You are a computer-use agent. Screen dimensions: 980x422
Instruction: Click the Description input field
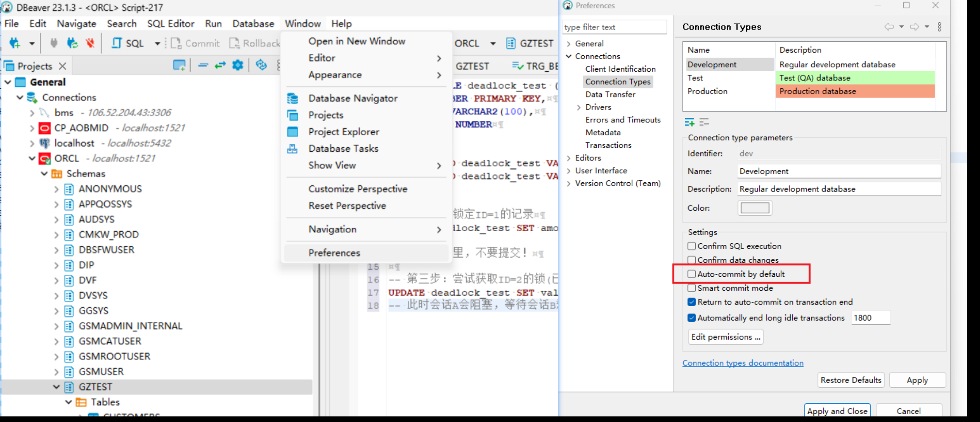tap(839, 189)
